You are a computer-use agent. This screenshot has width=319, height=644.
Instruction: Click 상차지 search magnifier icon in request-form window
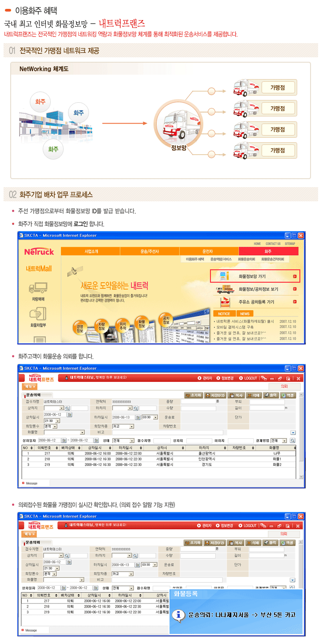tap(67, 408)
